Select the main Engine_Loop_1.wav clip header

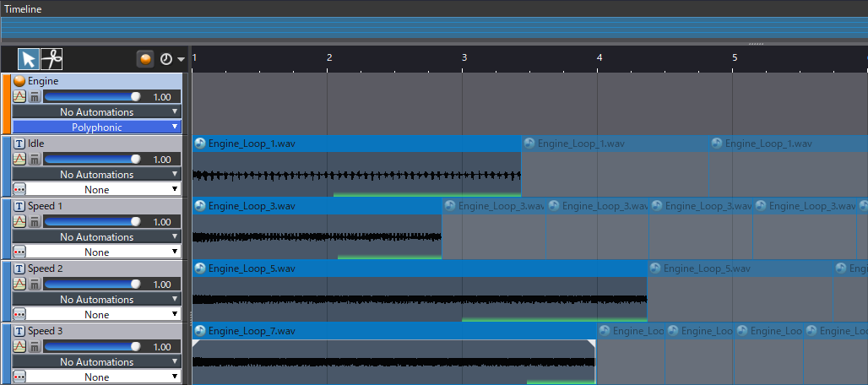356,144
